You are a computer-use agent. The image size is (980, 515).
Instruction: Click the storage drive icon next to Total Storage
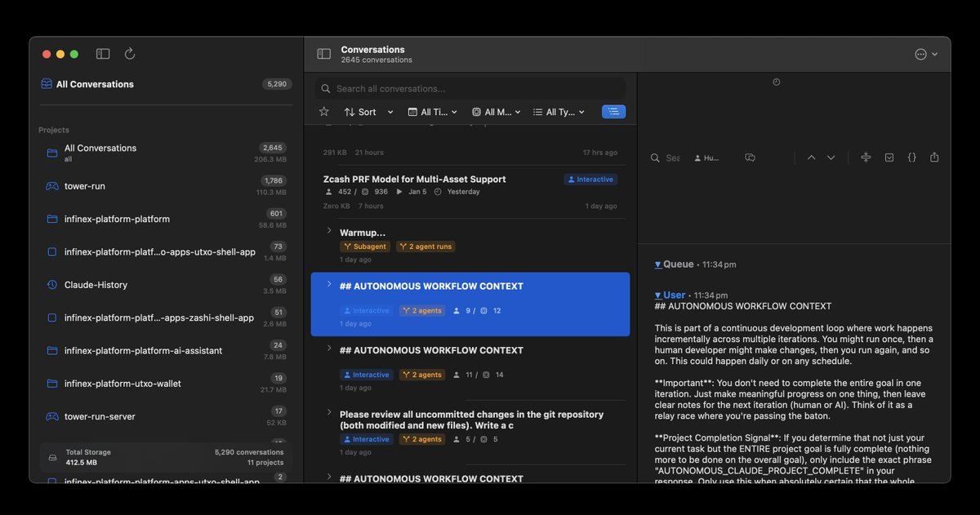click(53, 457)
